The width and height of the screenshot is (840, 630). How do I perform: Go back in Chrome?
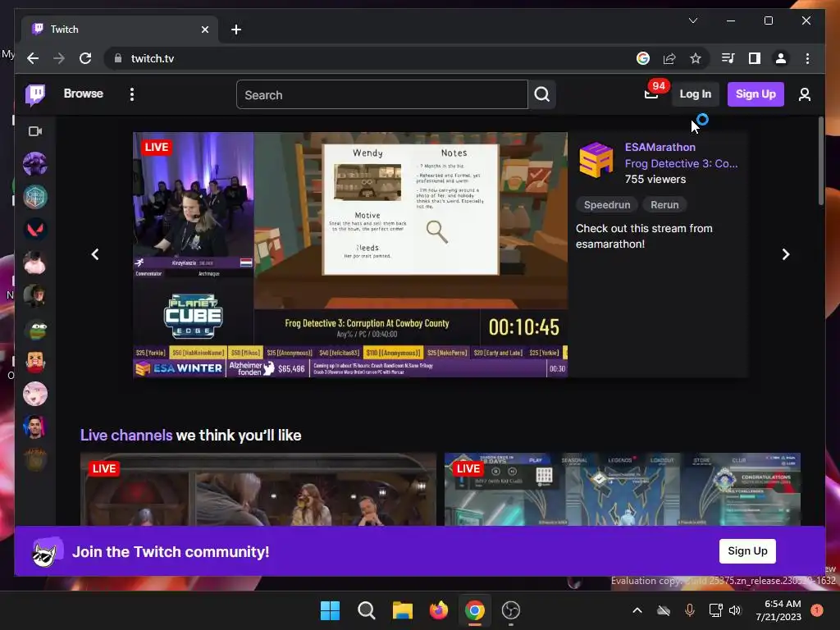[x=33, y=58]
